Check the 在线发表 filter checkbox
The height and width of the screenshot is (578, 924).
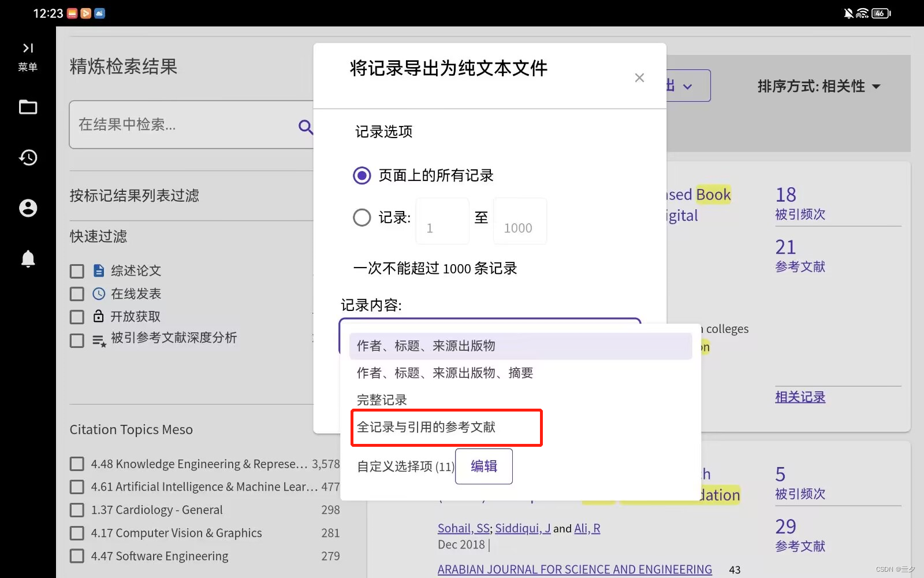[x=77, y=294]
